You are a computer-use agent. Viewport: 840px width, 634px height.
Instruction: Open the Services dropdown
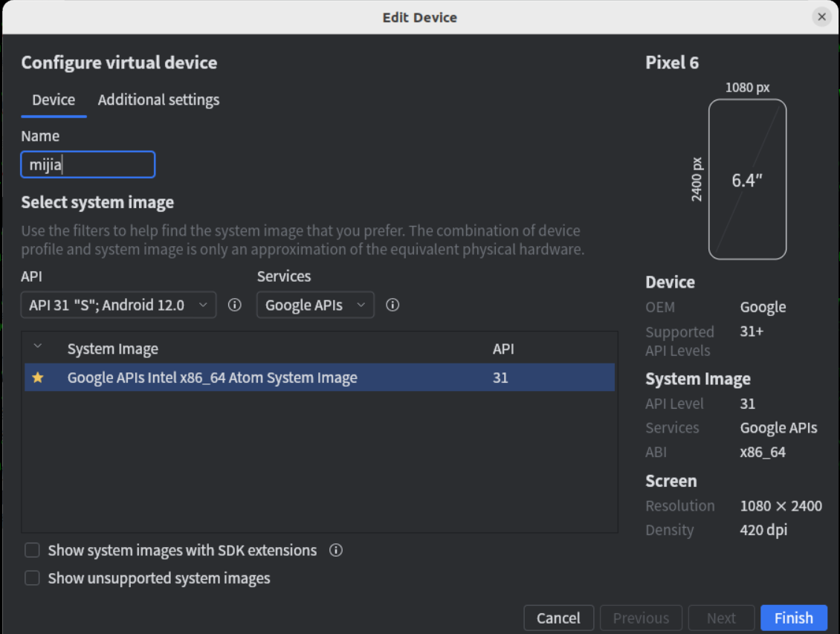315,305
